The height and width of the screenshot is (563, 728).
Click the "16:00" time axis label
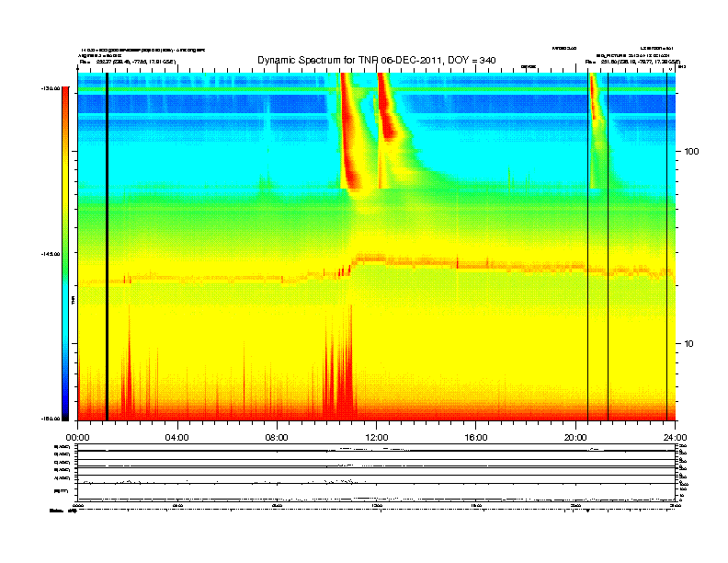click(476, 438)
